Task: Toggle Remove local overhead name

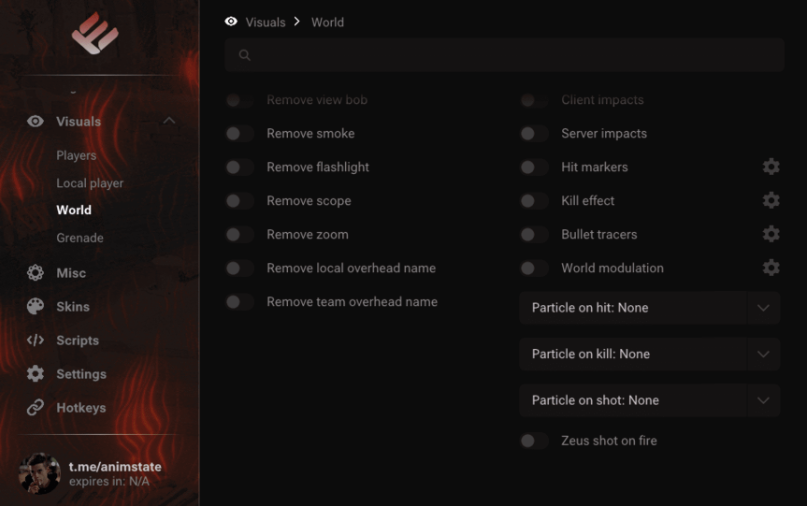Action: click(x=239, y=268)
